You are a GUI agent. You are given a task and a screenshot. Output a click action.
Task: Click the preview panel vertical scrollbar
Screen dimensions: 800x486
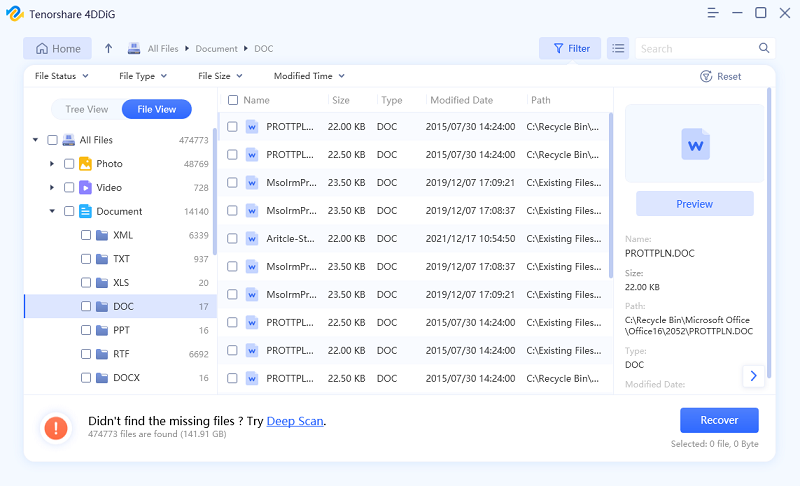(x=769, y=233)
